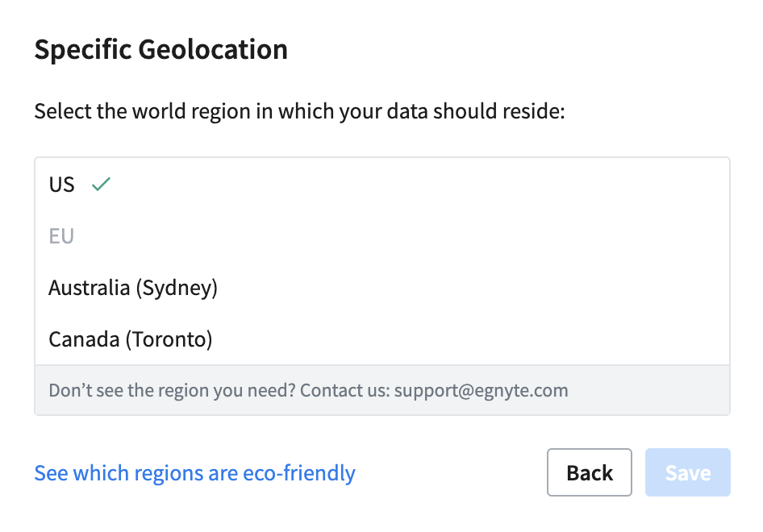
Task: Click the green checkmark beside US
Action: point(101,185)
